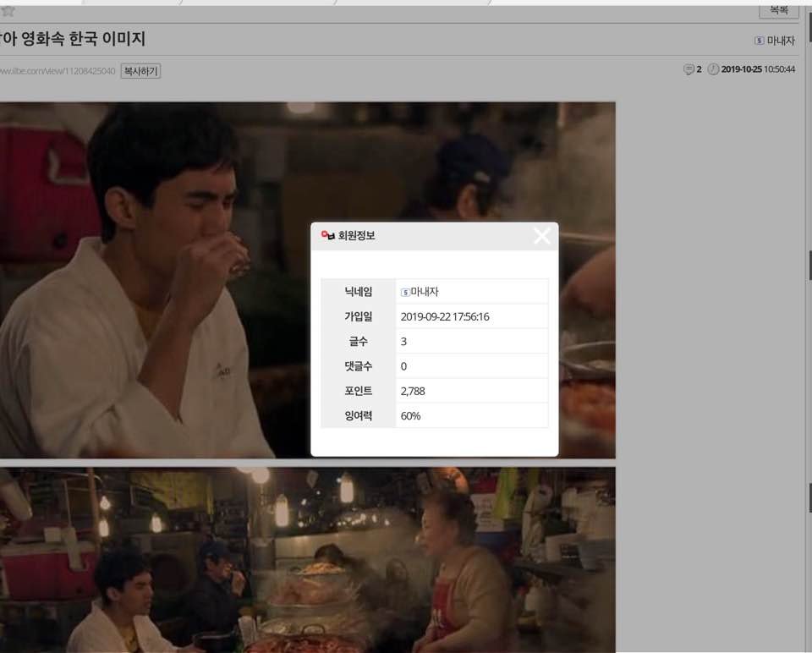Open the author 마내자 profile link in the post header
This screenshot has width=812, height=653.
coord(780,41)
